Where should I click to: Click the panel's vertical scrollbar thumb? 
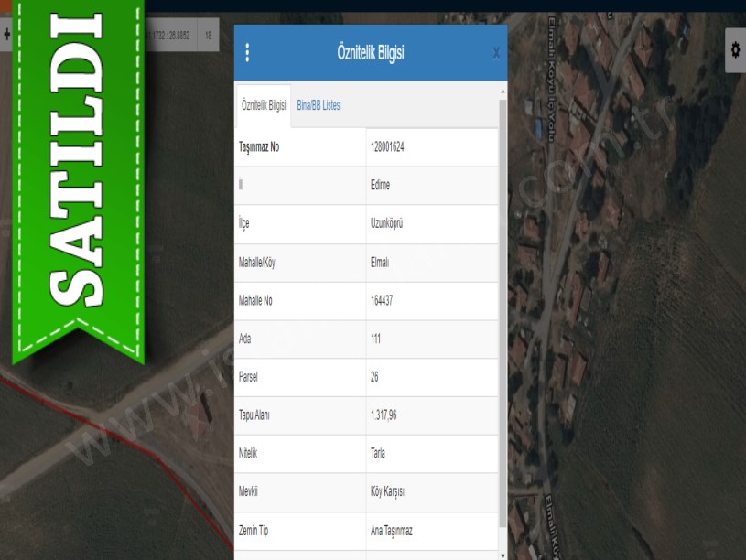click(502, 311)
